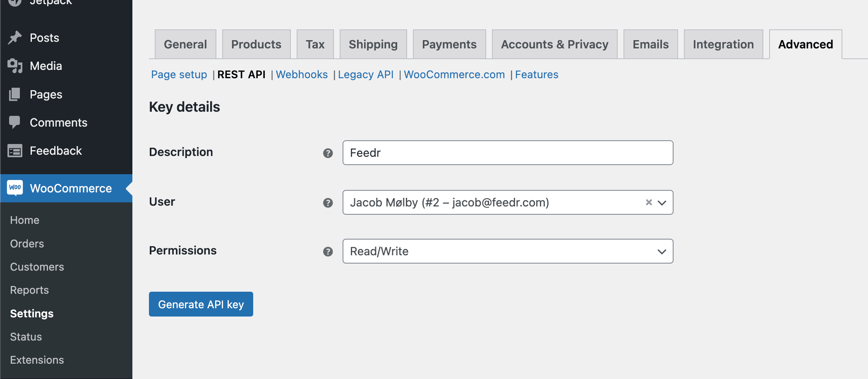Screen dimensions: 868x379
Task: Open the Legacy API link
Action: 365,74
